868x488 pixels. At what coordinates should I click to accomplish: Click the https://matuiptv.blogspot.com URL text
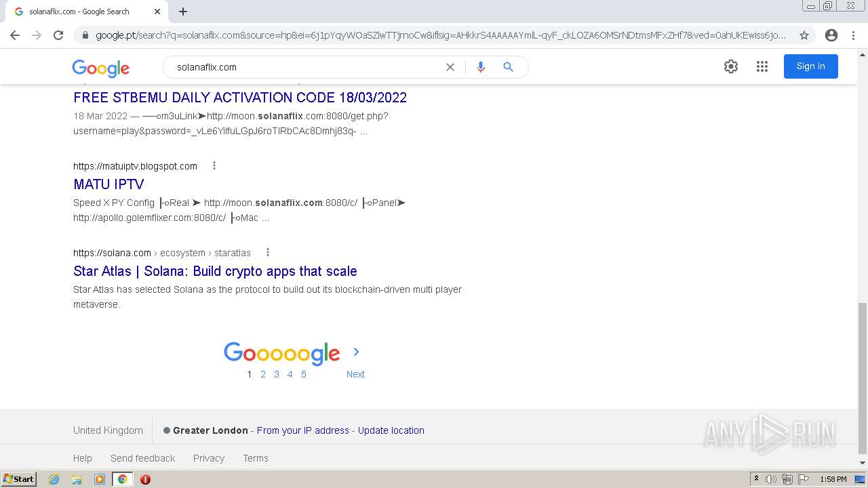coord(135,166)
